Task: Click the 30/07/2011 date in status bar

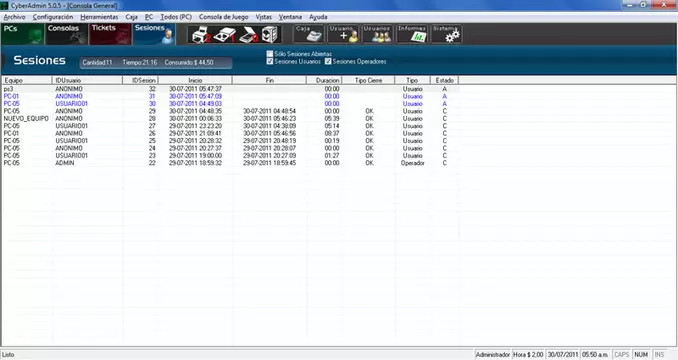Action: [x=563, y=355]
